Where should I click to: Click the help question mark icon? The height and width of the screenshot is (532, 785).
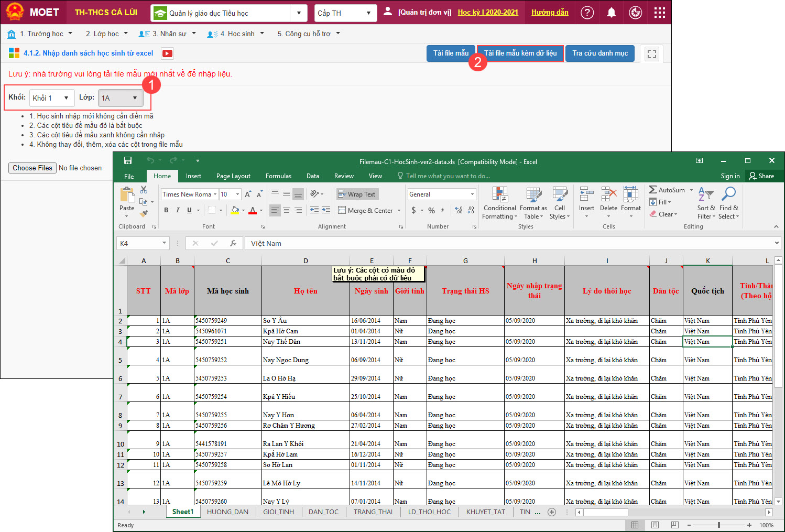tap(587, 13)
